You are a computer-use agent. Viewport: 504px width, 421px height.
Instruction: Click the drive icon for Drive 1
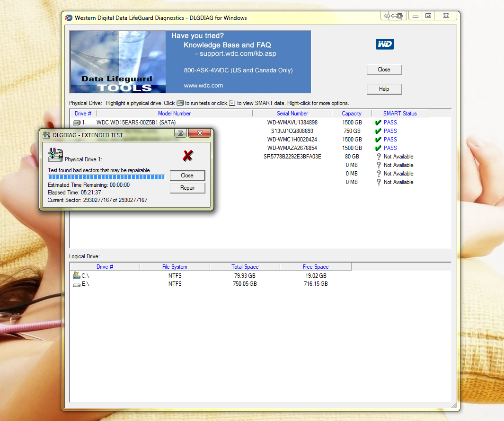tap(77, 123)
